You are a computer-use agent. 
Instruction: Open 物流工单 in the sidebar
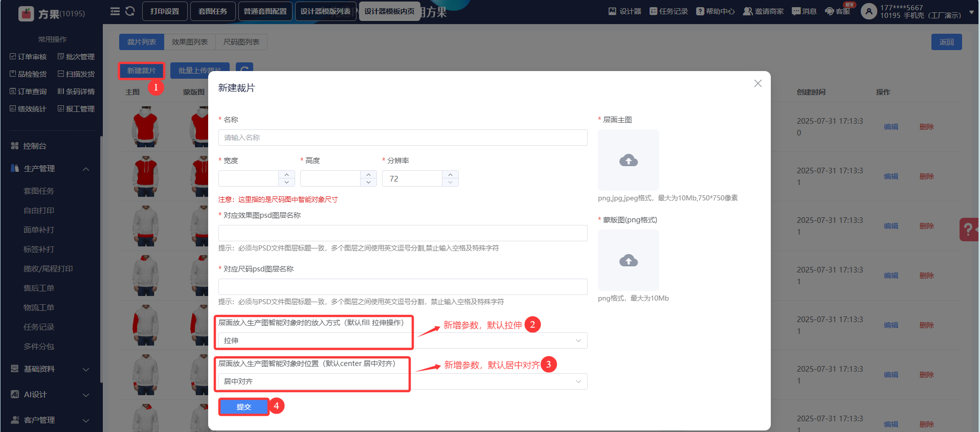tap(39, 308)
